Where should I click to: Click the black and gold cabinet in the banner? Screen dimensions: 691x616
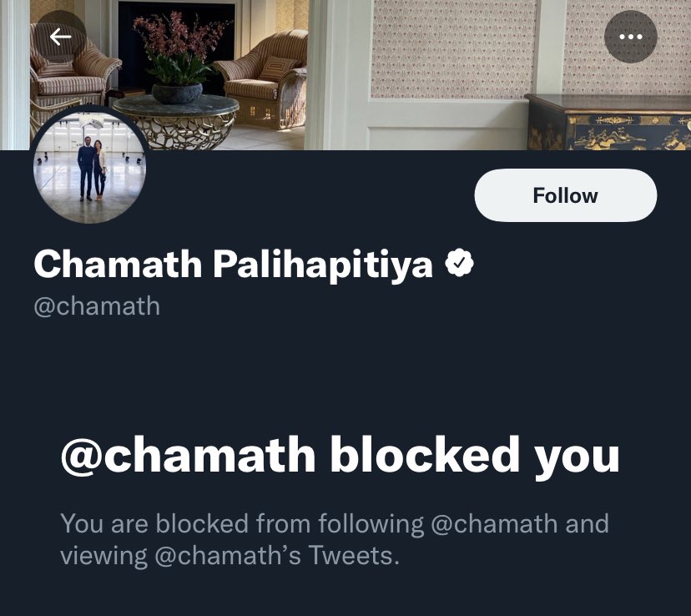coord(608,124)
